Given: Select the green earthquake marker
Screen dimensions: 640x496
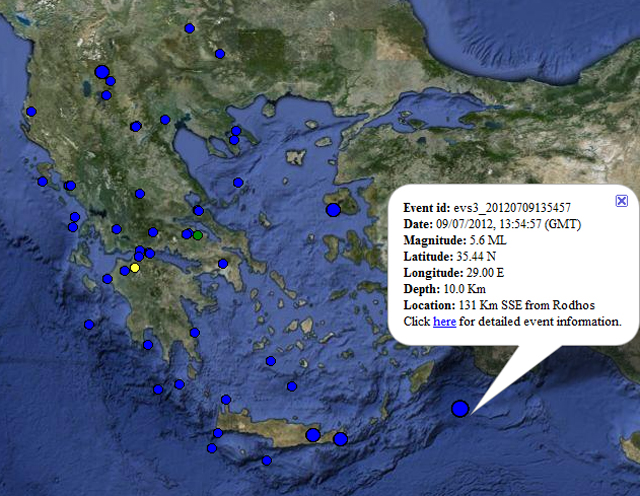Looking at the screenshot, I should coord(198,235).
